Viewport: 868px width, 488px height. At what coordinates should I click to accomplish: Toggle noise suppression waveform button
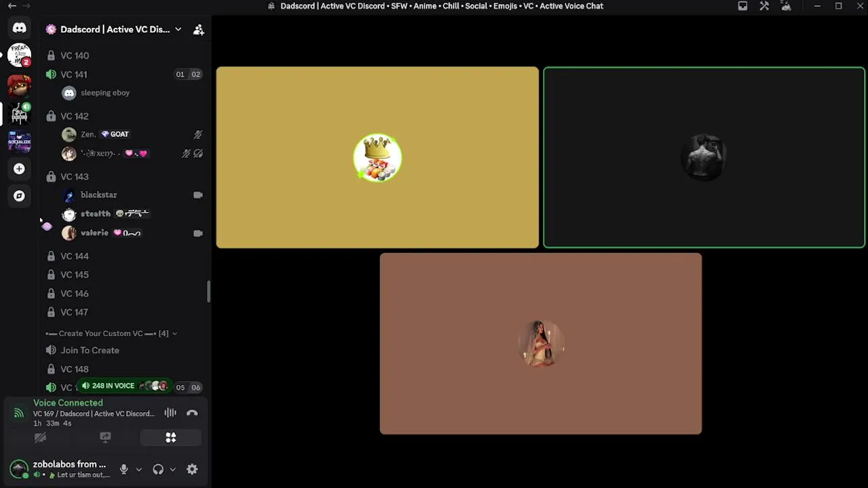[x=170, y=413]
